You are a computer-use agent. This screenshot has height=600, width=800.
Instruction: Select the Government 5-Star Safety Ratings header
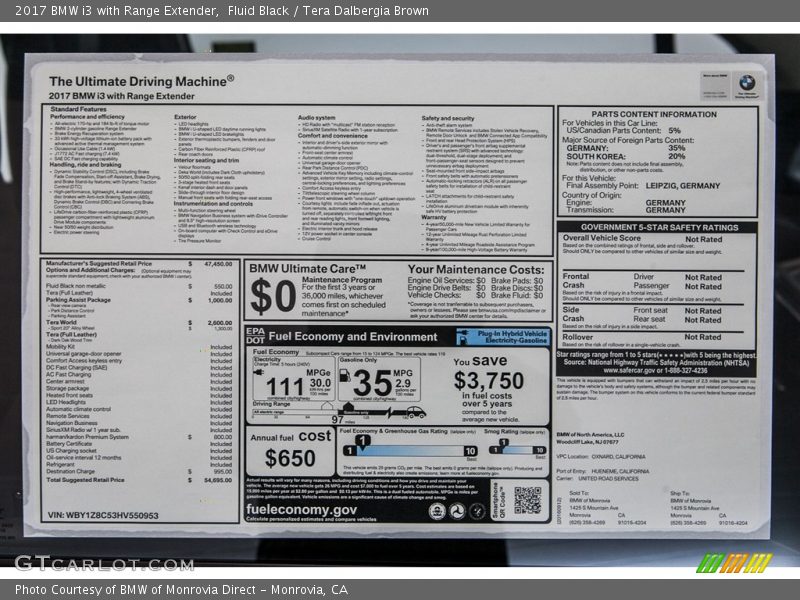coord(656,227)
